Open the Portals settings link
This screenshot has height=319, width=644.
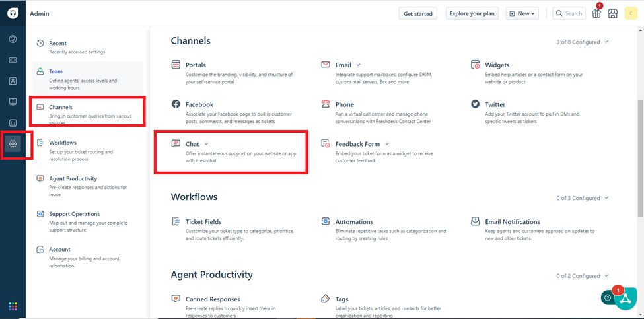(x=196, y=65)
